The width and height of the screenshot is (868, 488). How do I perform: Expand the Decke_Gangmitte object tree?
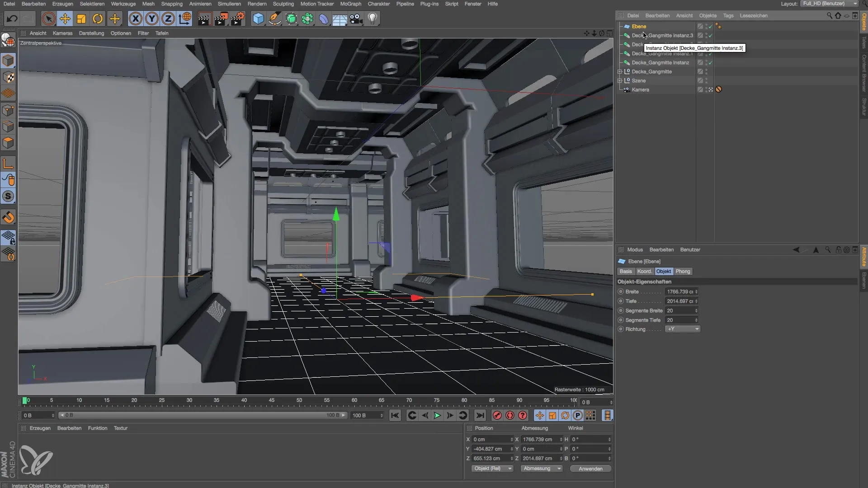pyautogui.click(x=620, y=71)
